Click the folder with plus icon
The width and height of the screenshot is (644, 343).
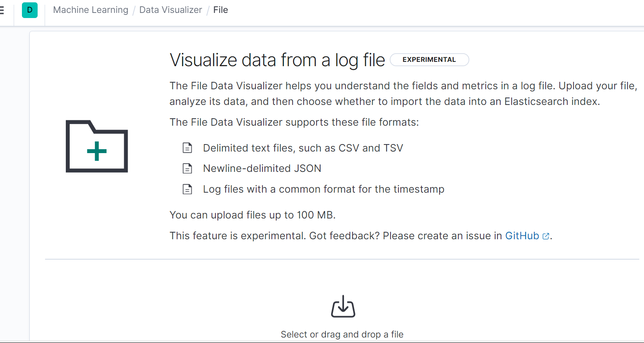(x=97, y=146)
